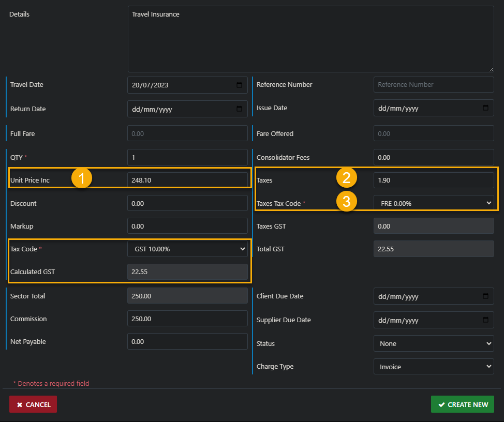Open the Client Due Date calendar icon
504x422 pixels.
(485, 296)
